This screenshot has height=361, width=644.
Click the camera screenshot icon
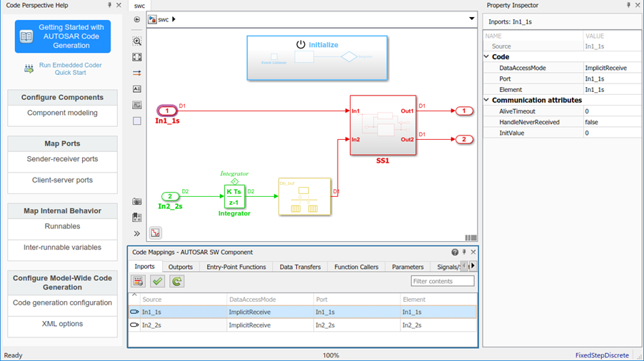[137, 201]
